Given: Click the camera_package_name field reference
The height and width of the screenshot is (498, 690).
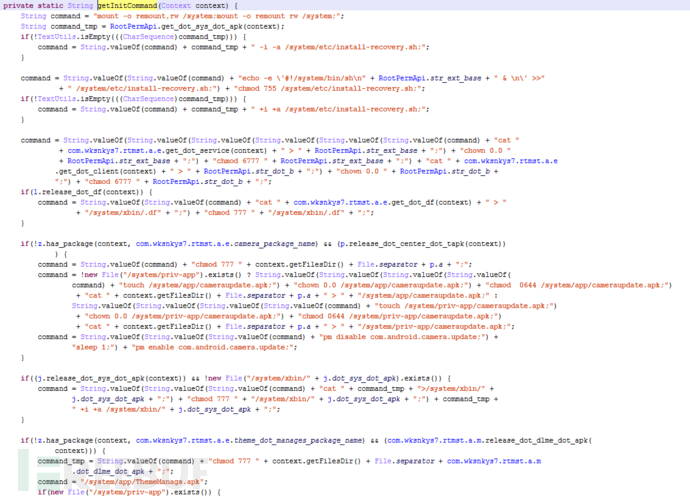Looking at the screenshot, I should (x=274, y=244).
